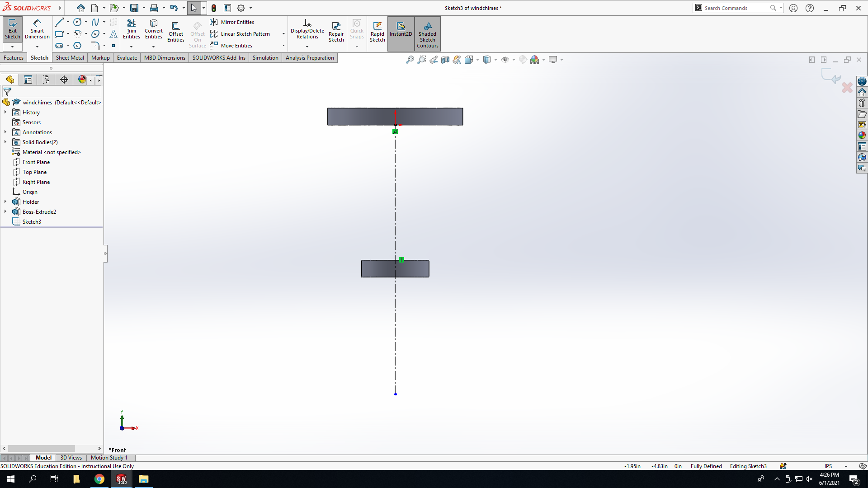Switch to the Simulation tab
The image size is (868, 488).
point(265,58)
